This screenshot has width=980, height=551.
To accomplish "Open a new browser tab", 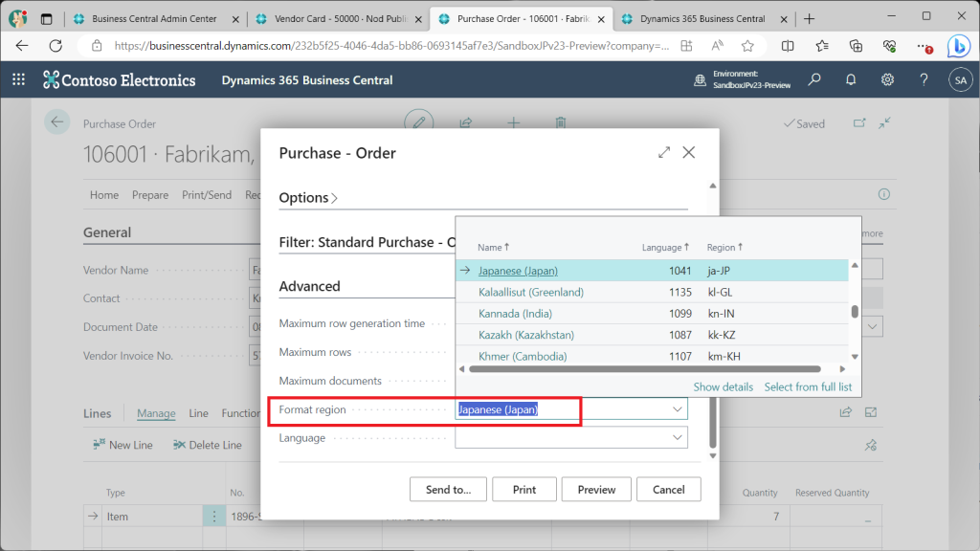I will pos(810,19).
